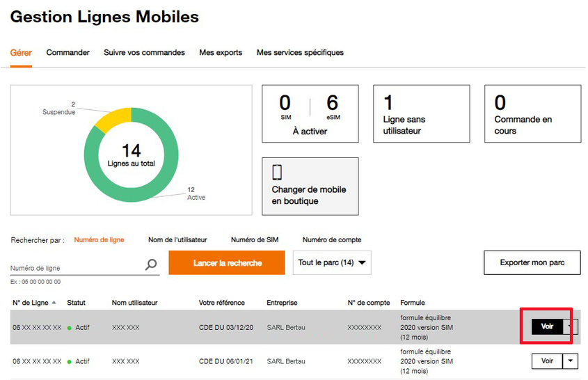Click the green Actif status dot in first row
The height and width of the screenshot is (380, 588).
tap(70, 328)
